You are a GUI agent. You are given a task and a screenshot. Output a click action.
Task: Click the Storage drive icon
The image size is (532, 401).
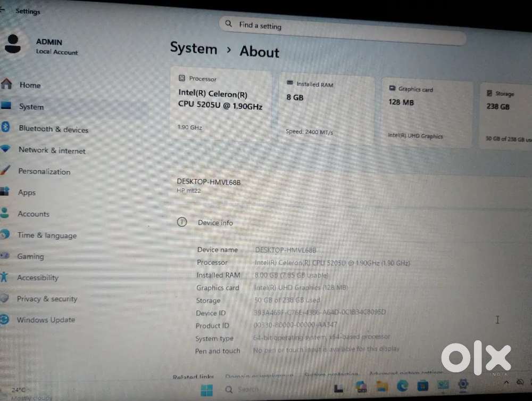[489, 93]
